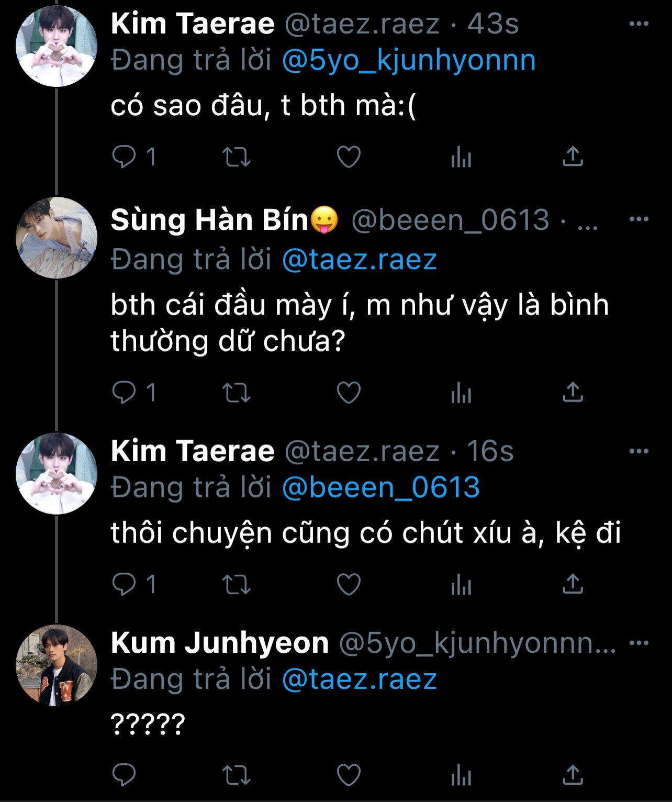The image size is (672, 802).
Task: Share Kim Taerae's "có sao đâu" tweet
Action: click(573, 157)
